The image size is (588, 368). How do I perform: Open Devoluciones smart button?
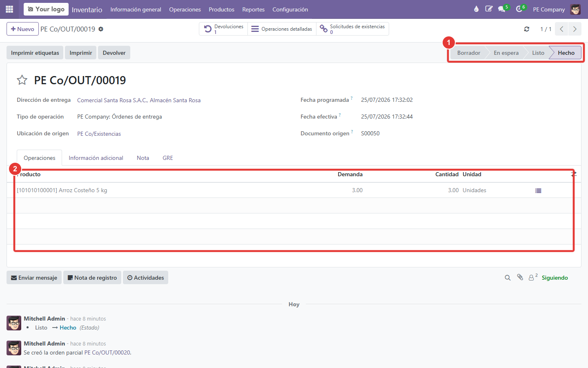click(x=223, y=29)
